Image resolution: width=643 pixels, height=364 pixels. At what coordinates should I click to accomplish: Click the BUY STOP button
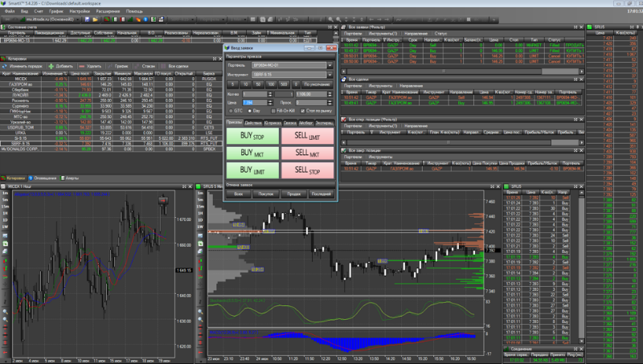(x=252, y=136)
